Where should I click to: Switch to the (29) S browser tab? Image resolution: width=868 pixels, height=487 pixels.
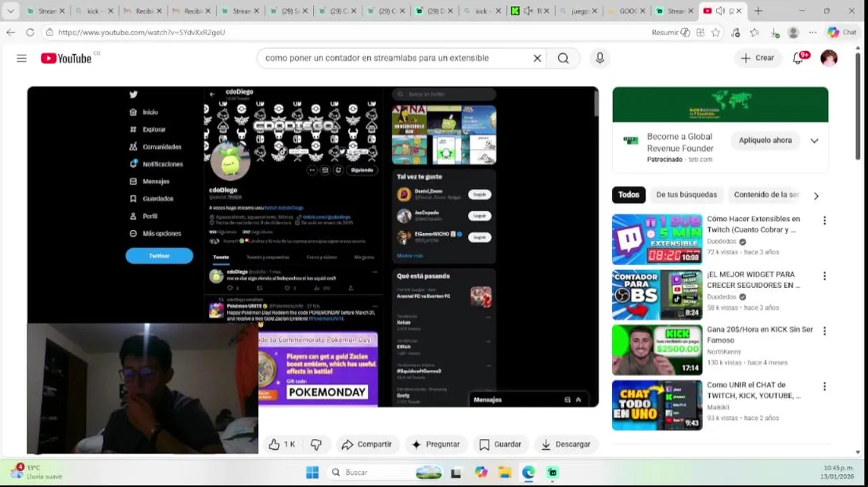coord(289,11)
